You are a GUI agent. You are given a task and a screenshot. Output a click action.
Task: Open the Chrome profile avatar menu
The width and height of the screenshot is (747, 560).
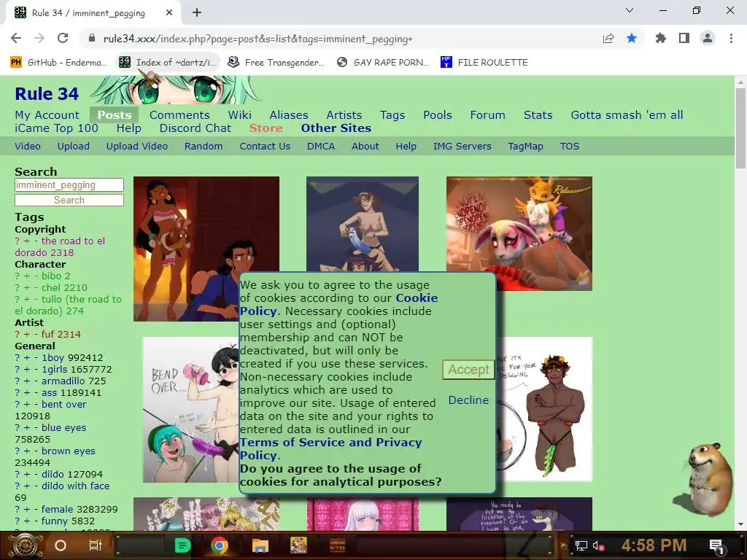tap(708, 39)
